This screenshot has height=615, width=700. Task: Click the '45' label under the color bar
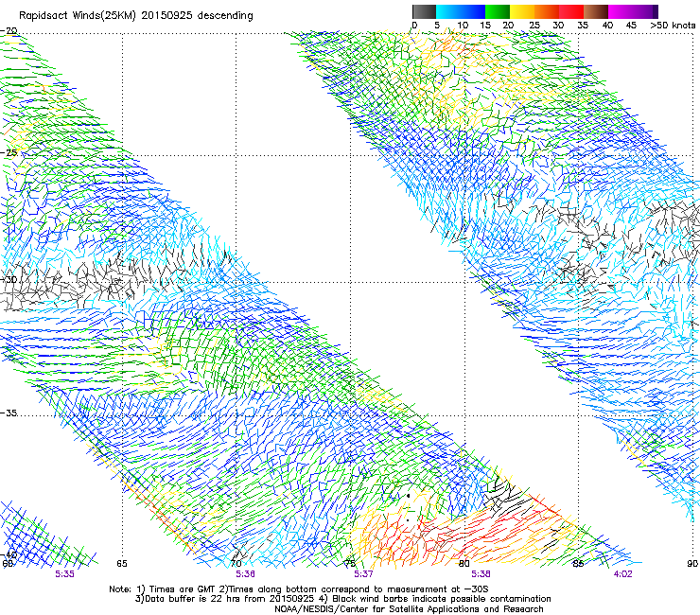(x=631, y=26)
